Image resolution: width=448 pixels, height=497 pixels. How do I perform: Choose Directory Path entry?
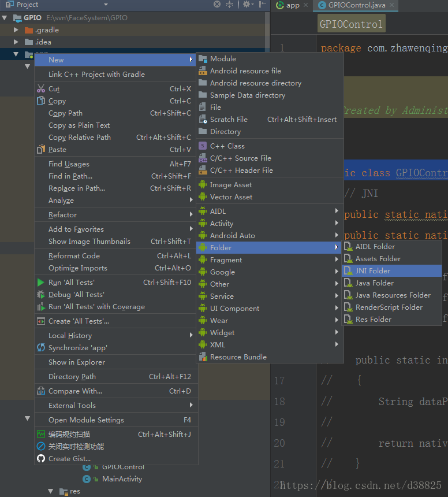point(116,377)
